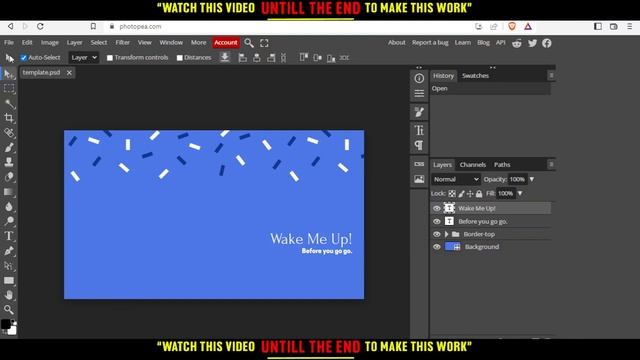Open the Properties panel icon
This screenshot has height=360, width=640.
click(419, 93)
